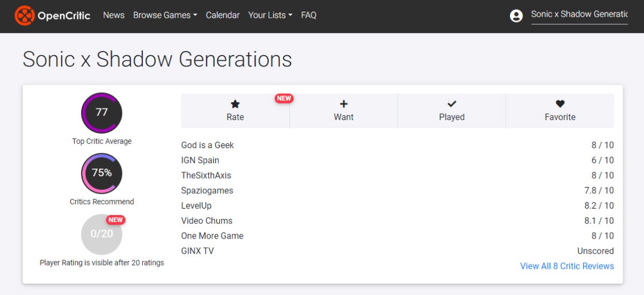Open the FAQ page
Image resolution: width=644 pixels, height=295 pixels.
click(x=309, y=15)
